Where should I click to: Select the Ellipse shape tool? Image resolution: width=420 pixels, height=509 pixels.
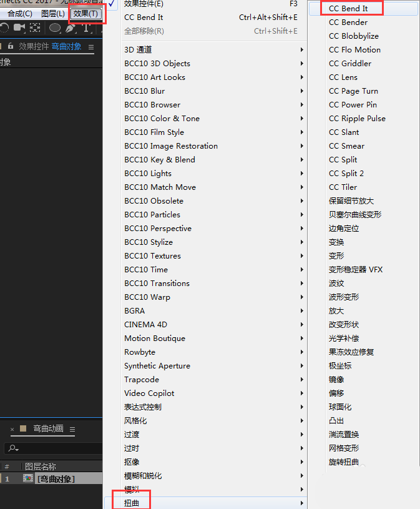55,28
